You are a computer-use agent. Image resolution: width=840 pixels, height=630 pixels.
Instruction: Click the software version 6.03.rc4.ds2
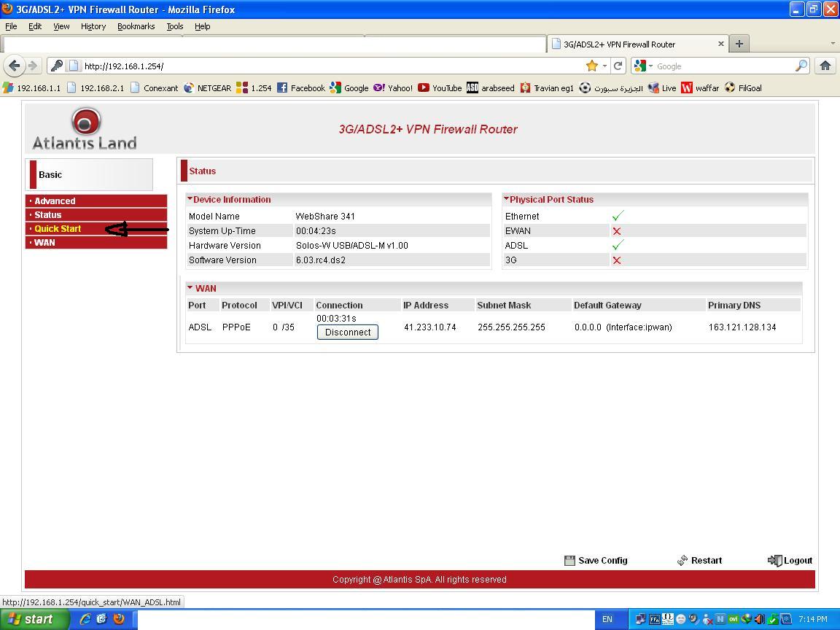320,260
